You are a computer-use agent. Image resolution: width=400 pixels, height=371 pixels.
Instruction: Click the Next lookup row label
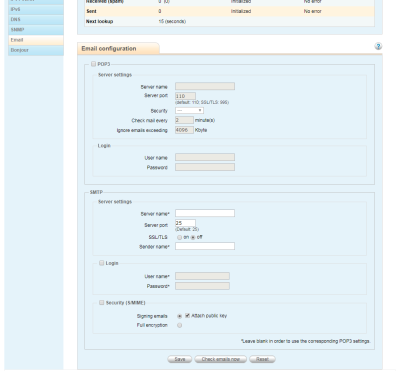(99, 21)
